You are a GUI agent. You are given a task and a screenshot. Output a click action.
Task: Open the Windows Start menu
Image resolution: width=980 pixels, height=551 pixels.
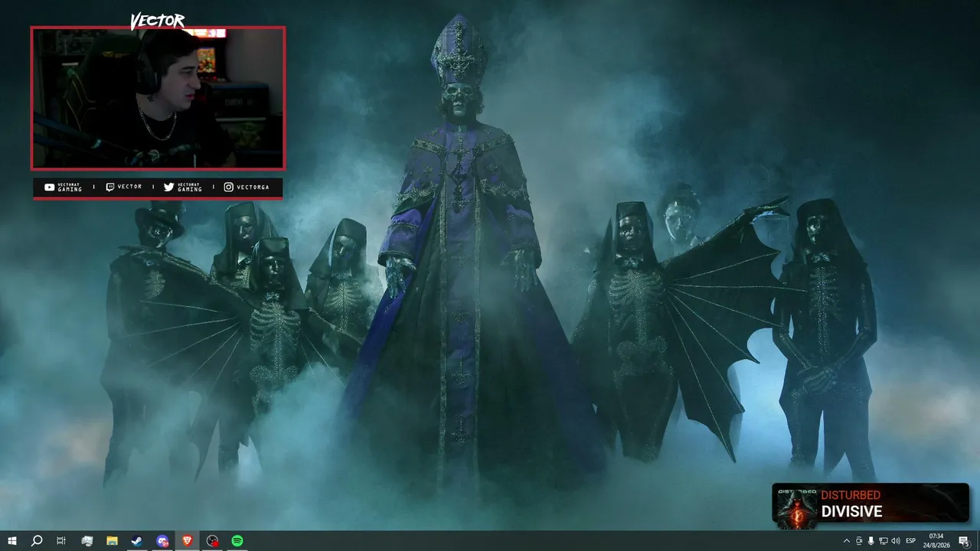click(x=12, y=541)
